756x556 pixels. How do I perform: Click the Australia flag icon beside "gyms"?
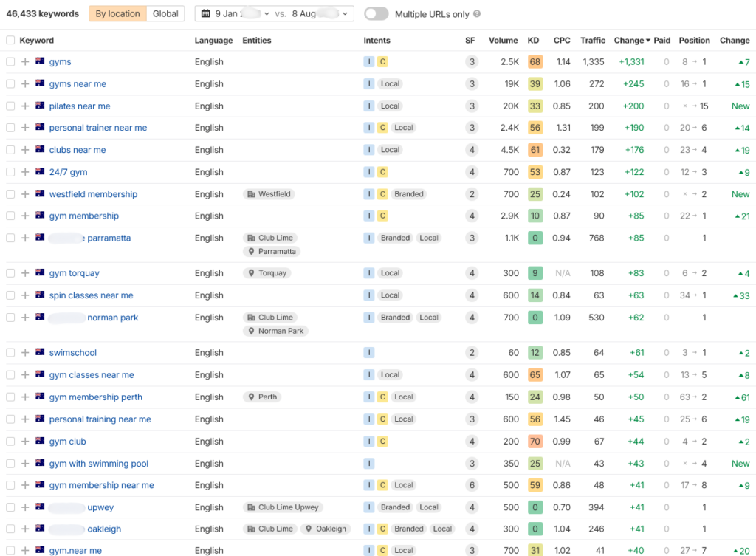39,61
